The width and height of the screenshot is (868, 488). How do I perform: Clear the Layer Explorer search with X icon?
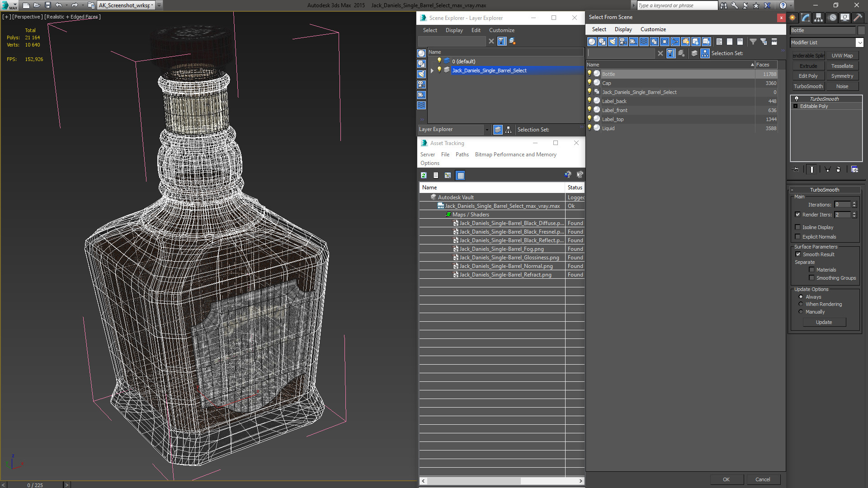pyautogui.click(x=491, y=41)
